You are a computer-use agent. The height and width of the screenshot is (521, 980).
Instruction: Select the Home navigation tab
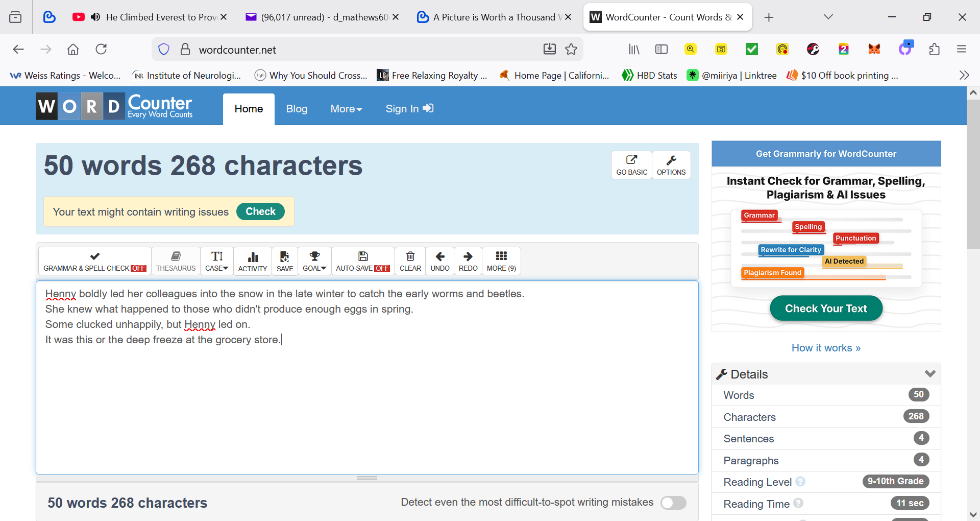249,109
